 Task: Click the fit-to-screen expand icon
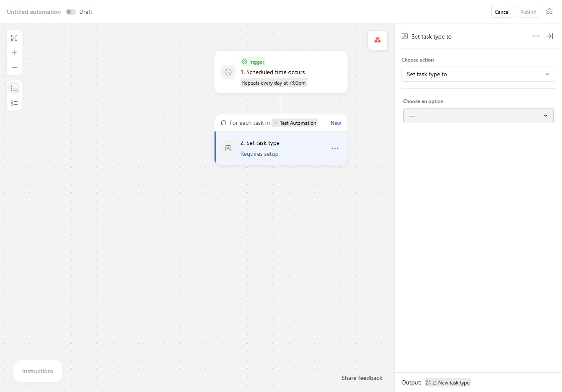click(x=14, y=38)
